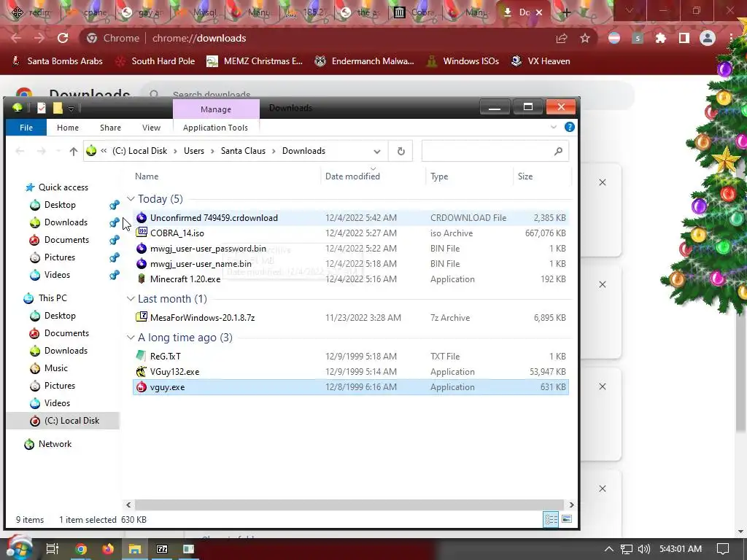Select This PC in navigation pane
The width and height of the screenshot is (747, 560).
53,298
